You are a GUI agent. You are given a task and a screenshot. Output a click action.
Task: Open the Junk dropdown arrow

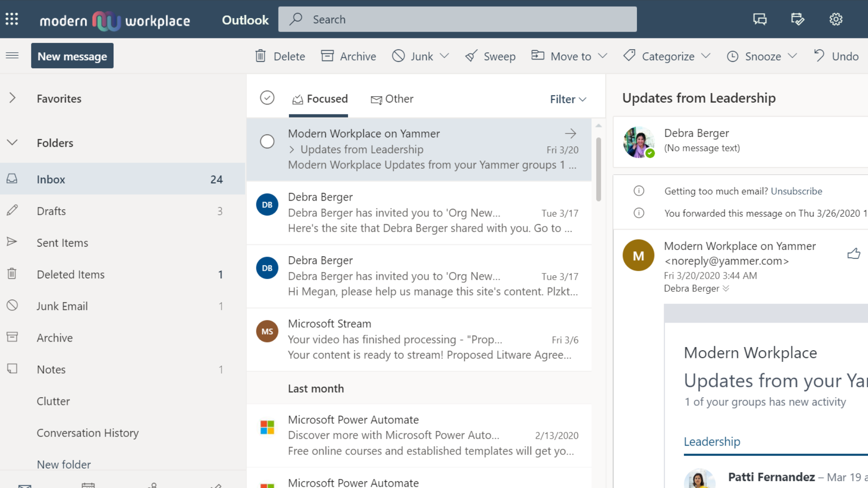click(444, 56)
